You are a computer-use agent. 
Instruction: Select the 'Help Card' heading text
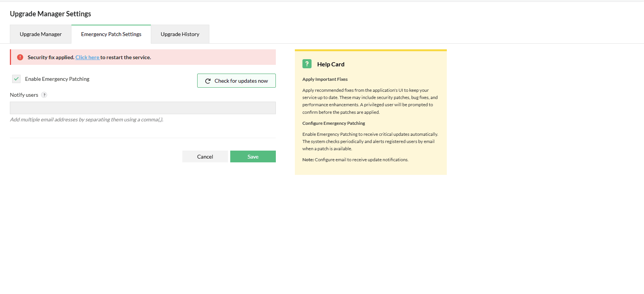tap(331, 64)
